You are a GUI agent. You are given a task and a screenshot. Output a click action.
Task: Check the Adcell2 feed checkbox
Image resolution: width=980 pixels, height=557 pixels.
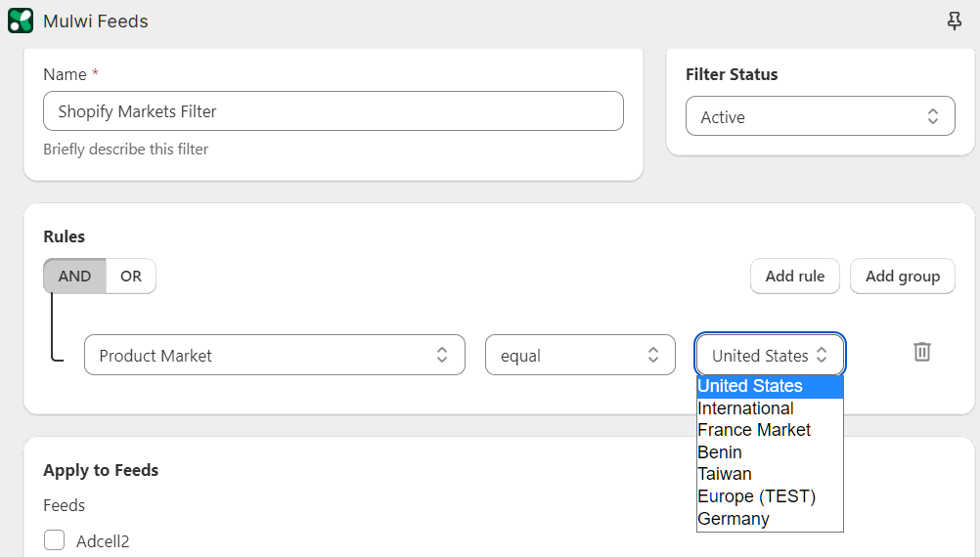[x=55, y=540]
